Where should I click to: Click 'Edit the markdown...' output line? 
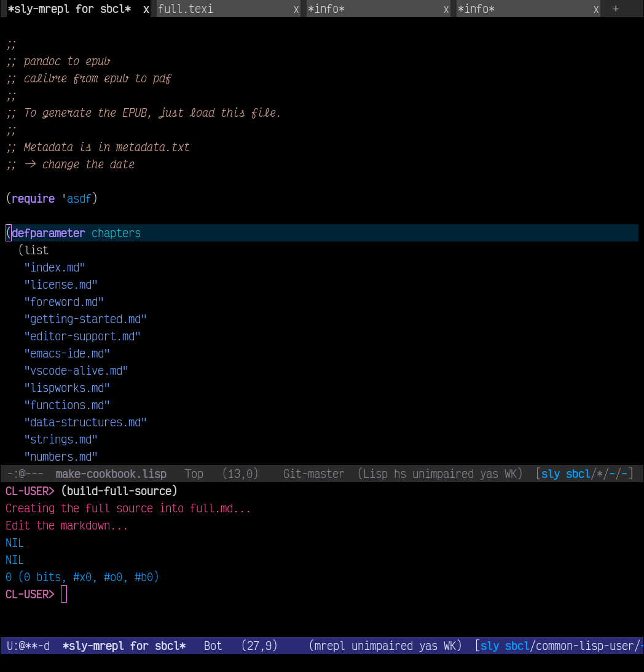pos(66,525)
